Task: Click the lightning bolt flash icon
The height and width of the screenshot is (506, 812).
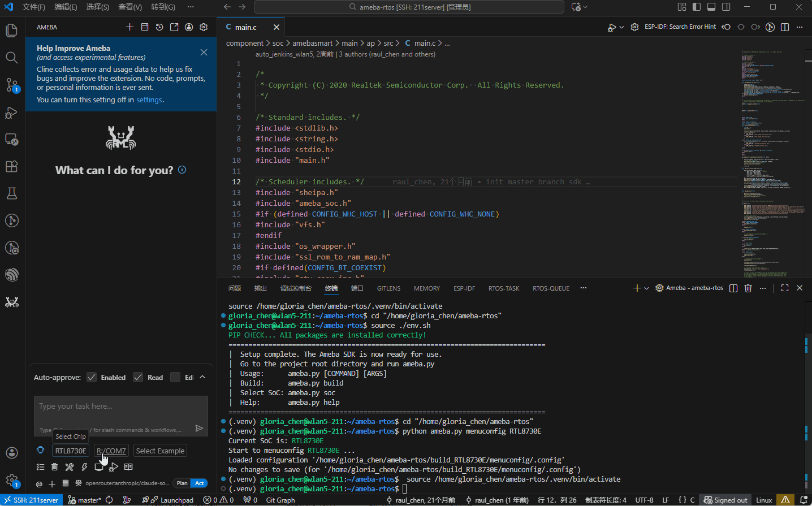Action: (84, 467)
